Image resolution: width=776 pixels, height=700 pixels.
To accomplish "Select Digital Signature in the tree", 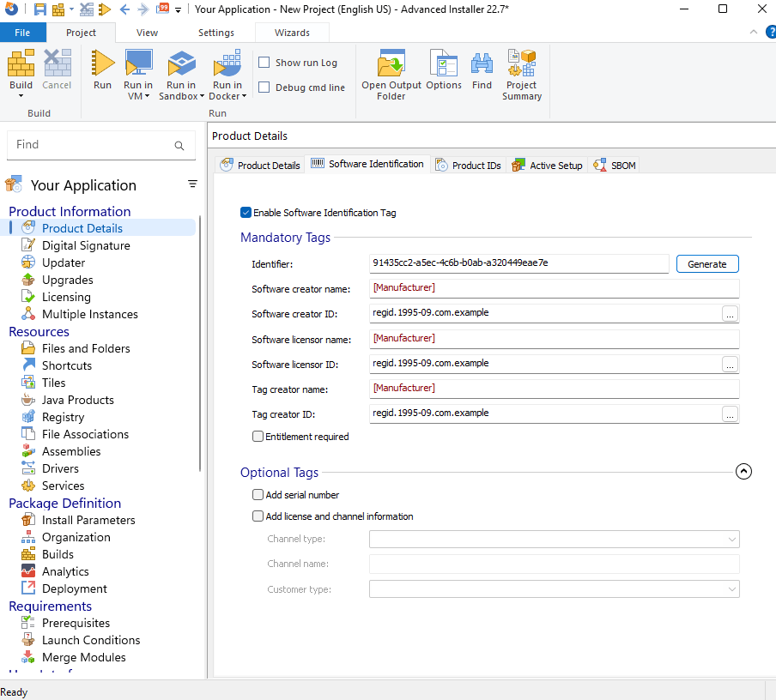I will pos(86,245).
